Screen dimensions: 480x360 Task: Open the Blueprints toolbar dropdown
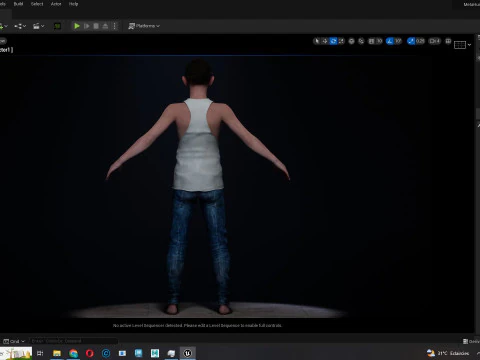pyautogui.click(x=20, y=26)
